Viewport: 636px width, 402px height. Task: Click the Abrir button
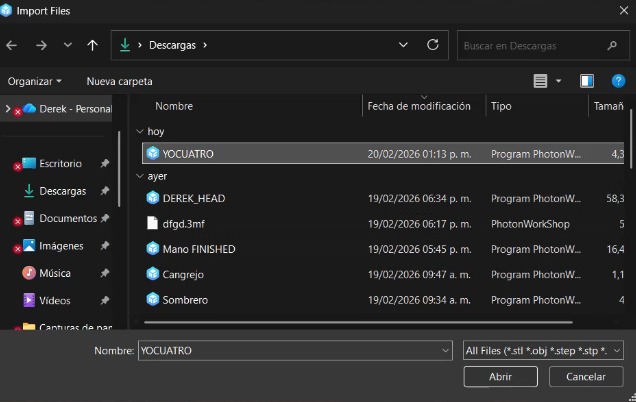click(x=501, y=376)
